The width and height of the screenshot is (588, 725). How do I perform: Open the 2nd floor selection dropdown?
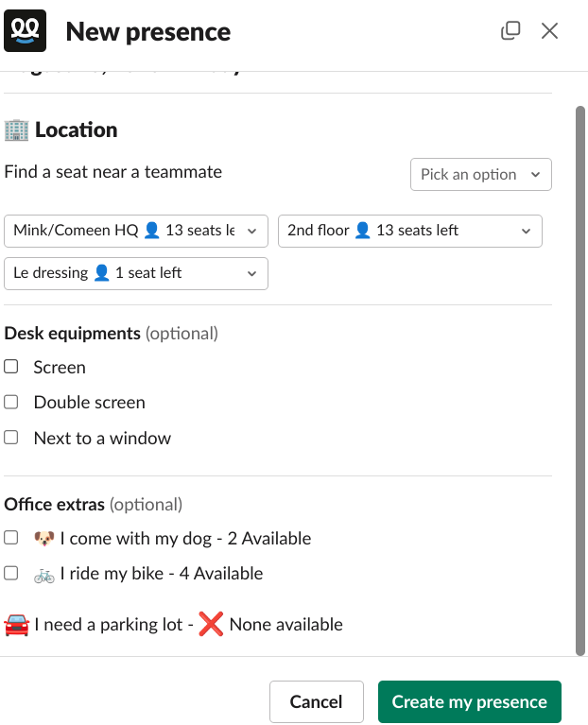click(410, 231)
